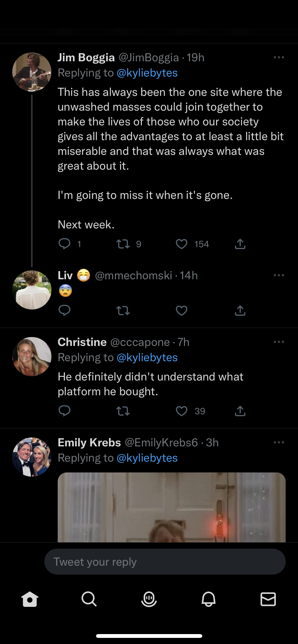Open the Search tab

(x=89, y=599)
